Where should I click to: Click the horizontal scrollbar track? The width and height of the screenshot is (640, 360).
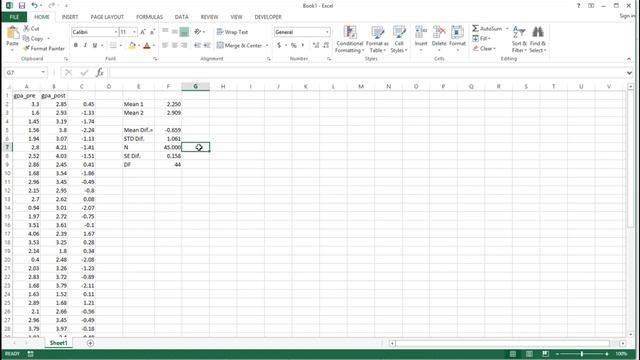(502, 343)
